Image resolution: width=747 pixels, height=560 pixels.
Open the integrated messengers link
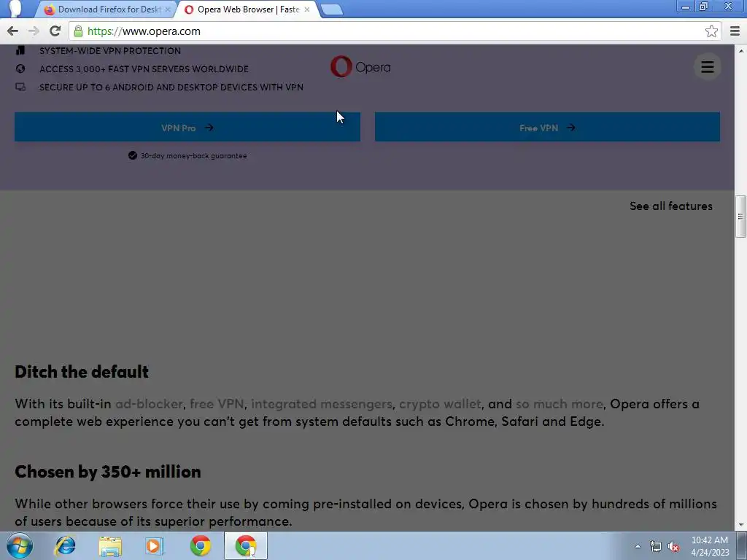coord(322,404)
